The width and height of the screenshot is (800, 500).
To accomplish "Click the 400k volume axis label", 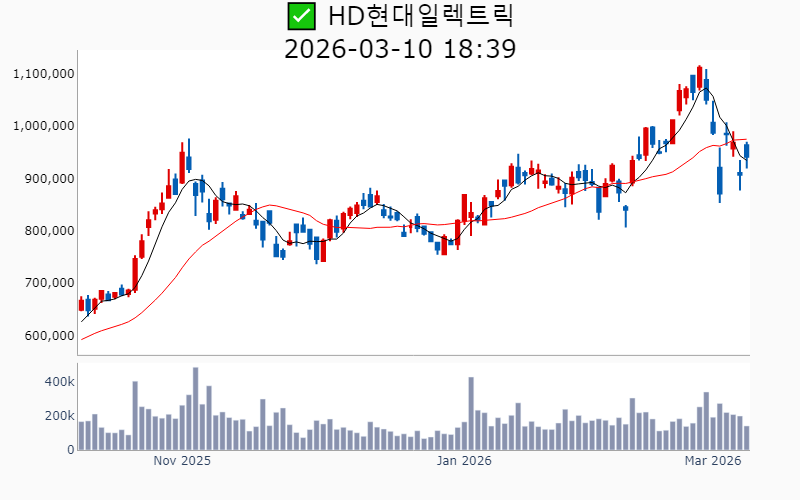I will [x=59, y=382].
